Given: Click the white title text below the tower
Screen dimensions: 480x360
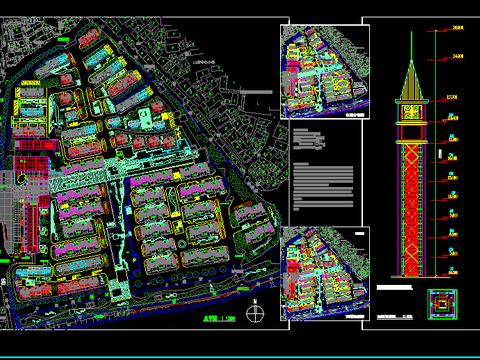Looking at the screenshot, I should (x=395, y=287).
